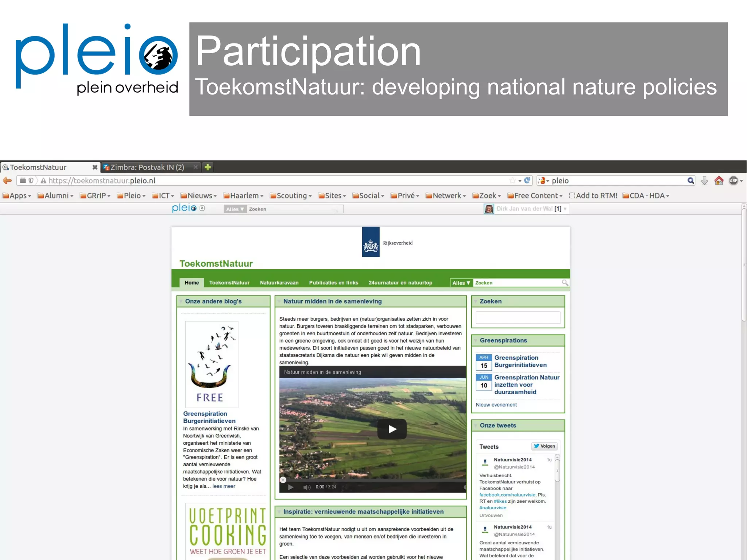This screenshot has width=747, height=560.
Task: Play the video with the center play button
Action: (x=392, y=429)
